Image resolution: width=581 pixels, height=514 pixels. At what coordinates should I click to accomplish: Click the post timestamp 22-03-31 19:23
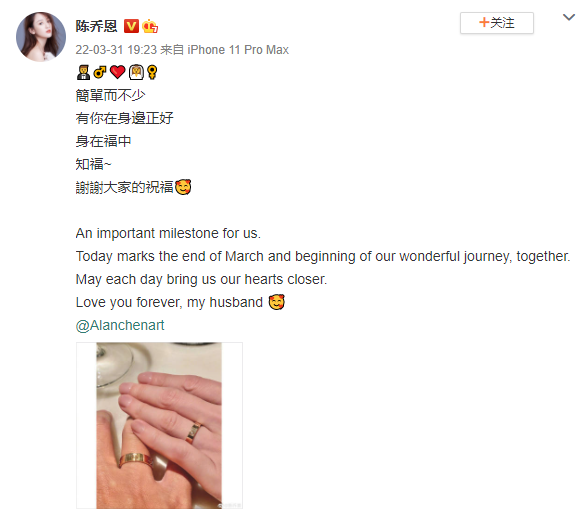116,50
